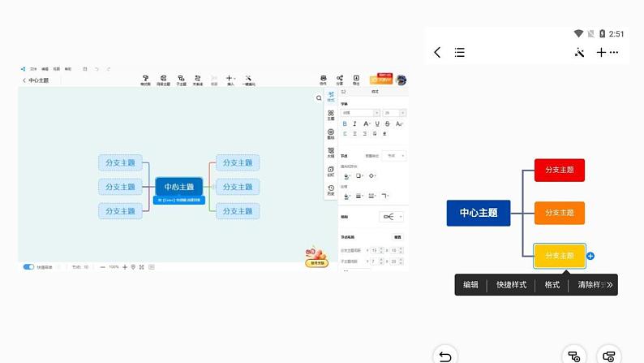The width and height of the screenshot is (644, 363).
Task: Click the search magnifier on the canvas
Action: [x=319, y=97]
